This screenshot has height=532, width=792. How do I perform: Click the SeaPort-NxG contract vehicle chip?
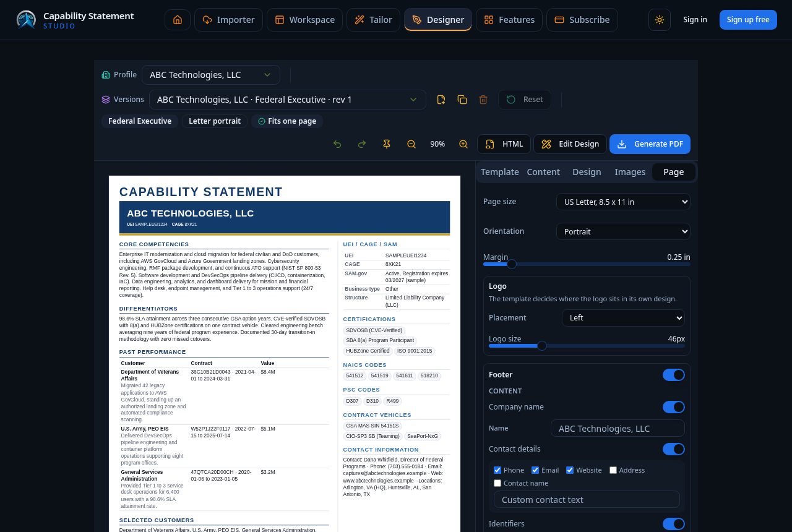tap(423, 436)
